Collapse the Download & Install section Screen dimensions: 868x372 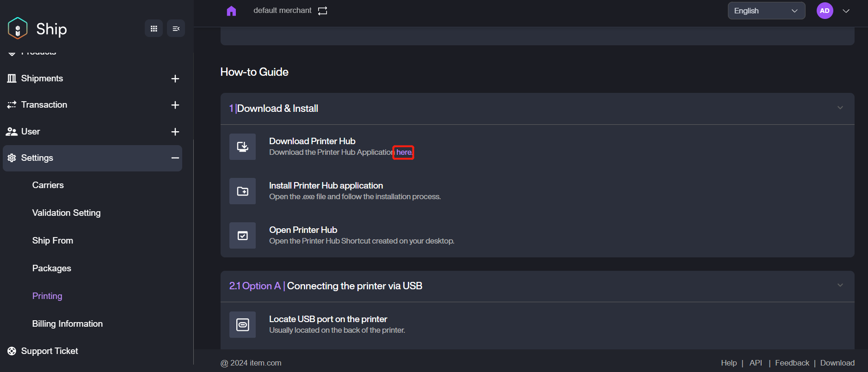(x=840, y=108)
